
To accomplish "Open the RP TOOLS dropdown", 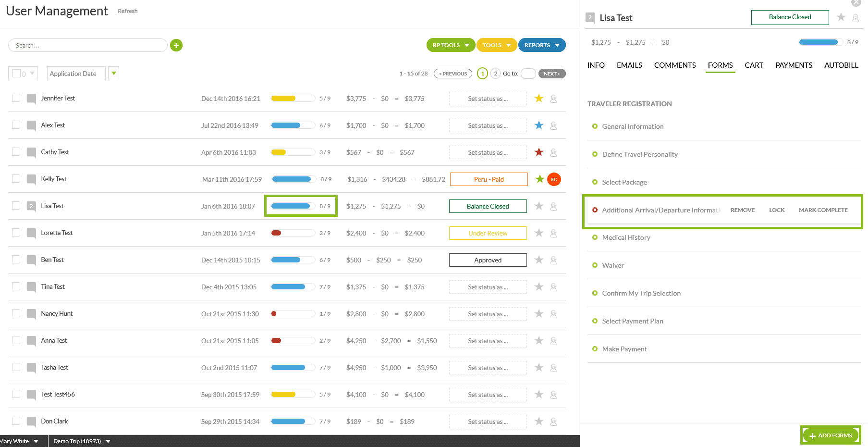I will click(x=451, y=45).
